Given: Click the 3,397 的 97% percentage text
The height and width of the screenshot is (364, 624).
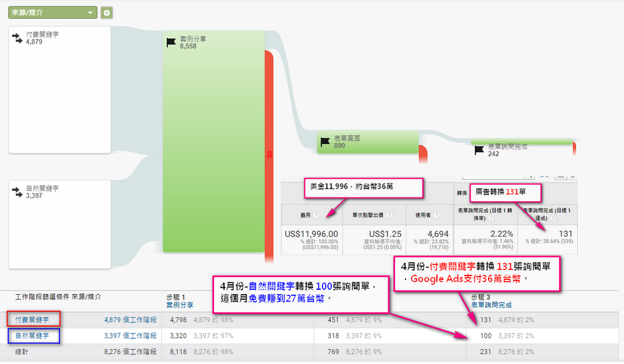Looking at the screenshot, I should click(x=213, y=336).
